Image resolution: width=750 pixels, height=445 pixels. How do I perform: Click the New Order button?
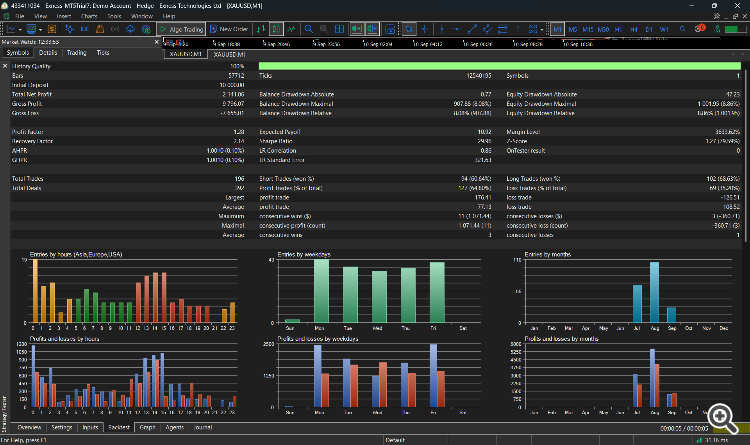[229, 29]
